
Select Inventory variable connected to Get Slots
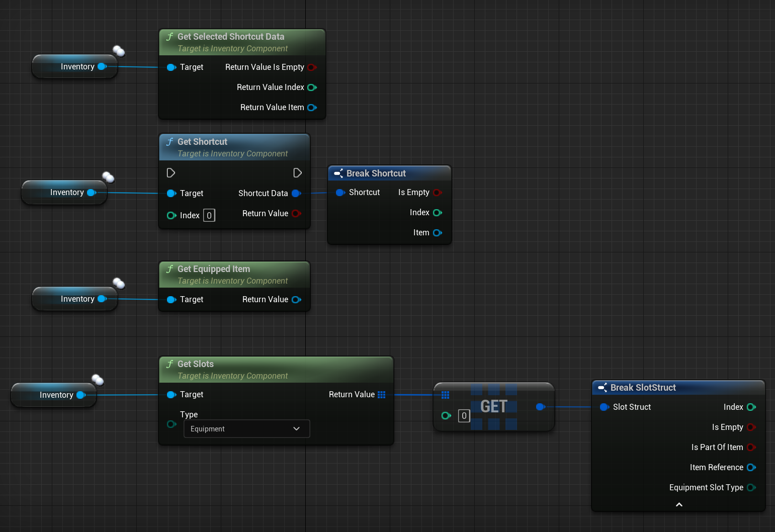53,395
